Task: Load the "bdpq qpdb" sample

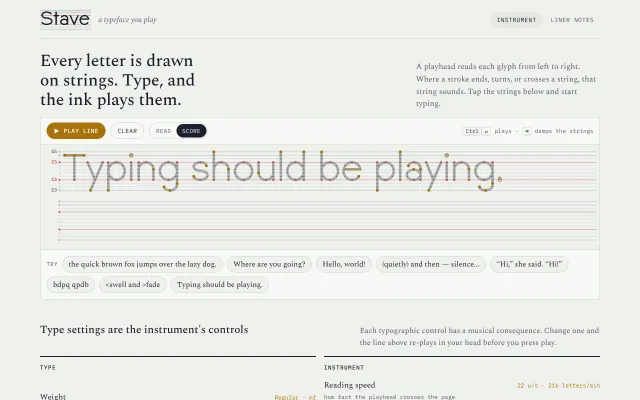Action: [x=71, y=284]
